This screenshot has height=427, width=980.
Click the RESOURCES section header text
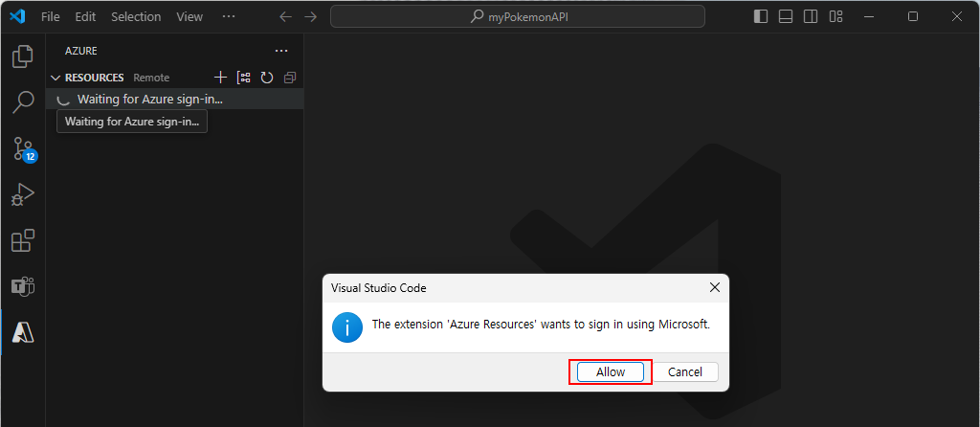[x=95, y=78]
